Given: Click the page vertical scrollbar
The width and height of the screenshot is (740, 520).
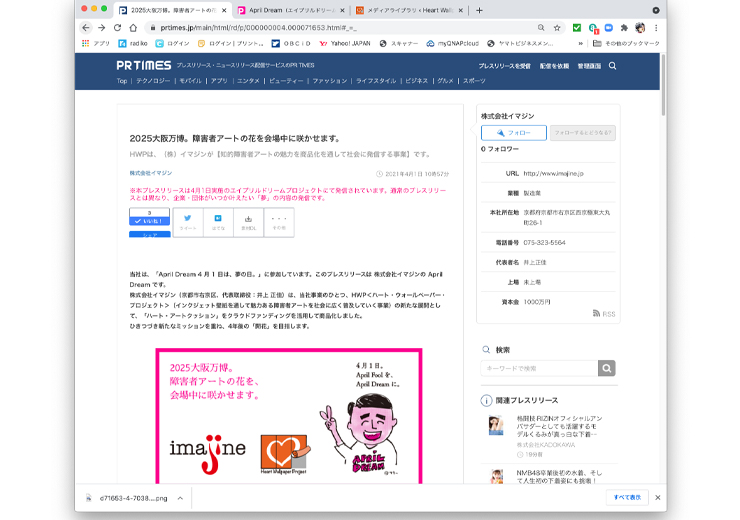Looking at the screenshot, I should tap(663, 85).
